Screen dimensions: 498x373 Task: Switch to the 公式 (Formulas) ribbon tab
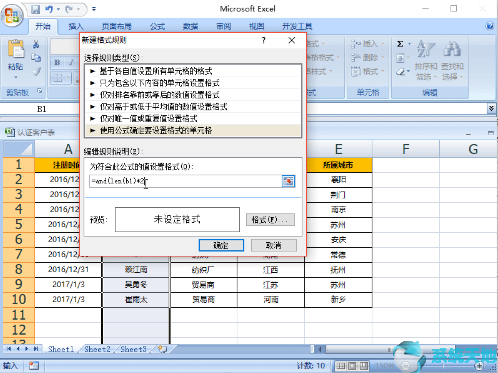point(157,26)
